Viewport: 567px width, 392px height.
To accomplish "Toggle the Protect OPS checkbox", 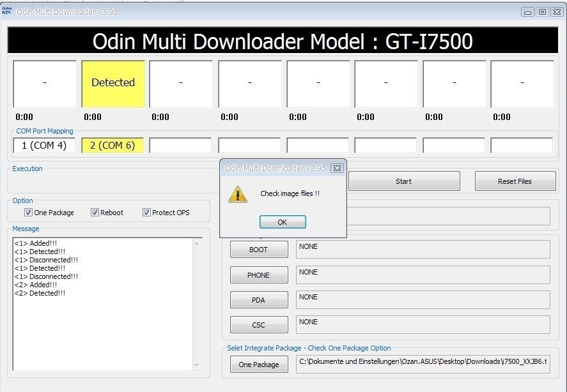I will click(x=146, y=213).
